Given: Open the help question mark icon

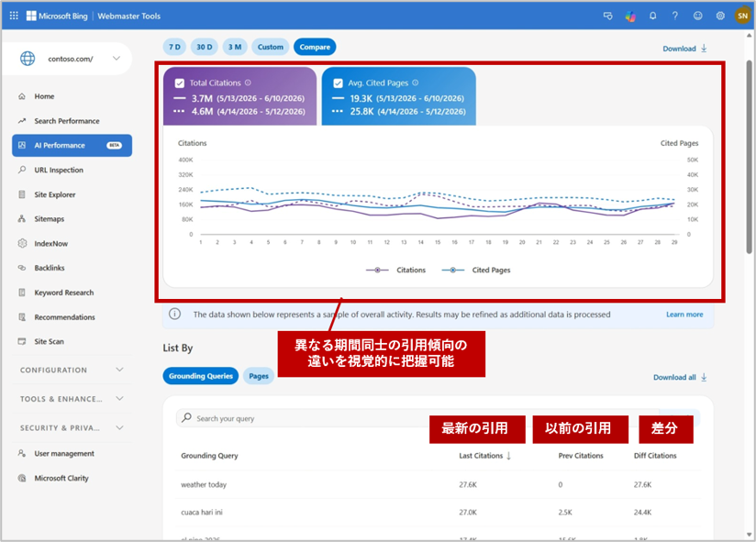Looking at the screenshot, I should click(675, 16).
